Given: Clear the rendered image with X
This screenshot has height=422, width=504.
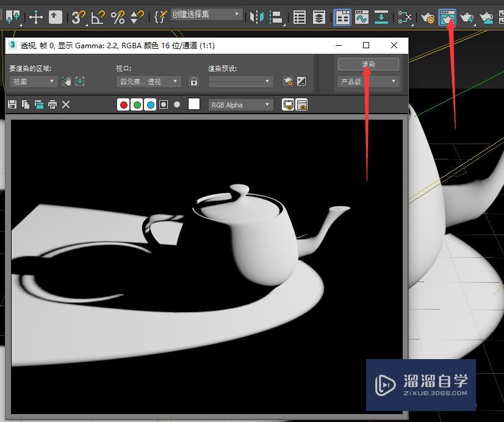Looking at the screenshot, I should [66, 104].
